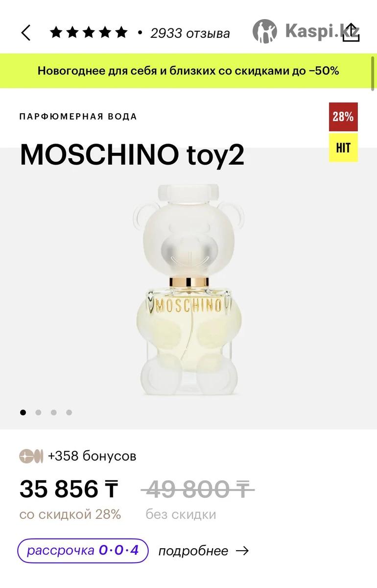The height and width of the screenshot is (588, 377).
Task: Tap the five-star rating
Action: tap(89, 33)
